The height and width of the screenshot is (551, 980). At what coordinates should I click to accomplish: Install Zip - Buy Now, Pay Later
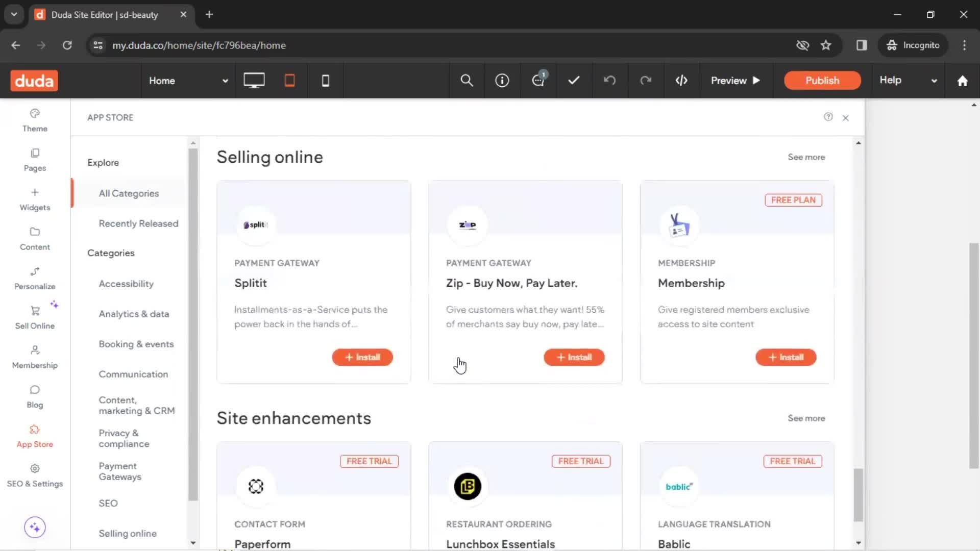(x=574, y=357)
